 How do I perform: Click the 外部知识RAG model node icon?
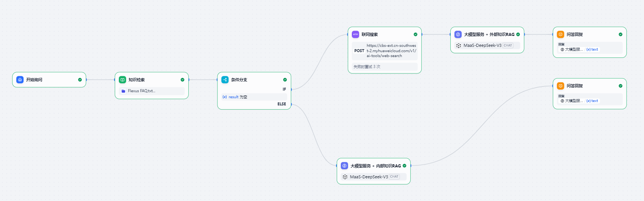458,34
